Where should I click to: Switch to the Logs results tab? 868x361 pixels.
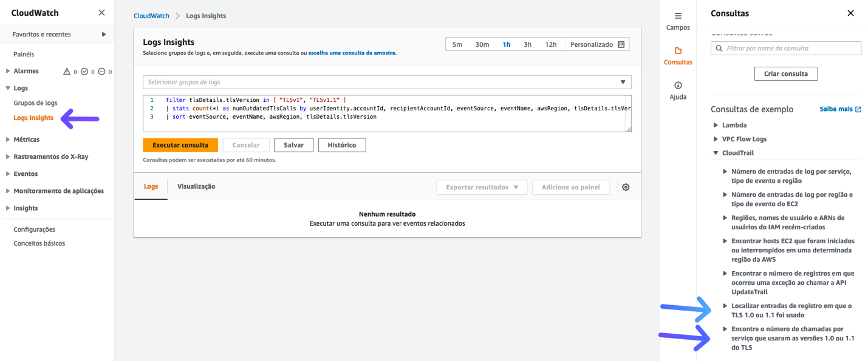pyautogui.click(x=151, y=186)
